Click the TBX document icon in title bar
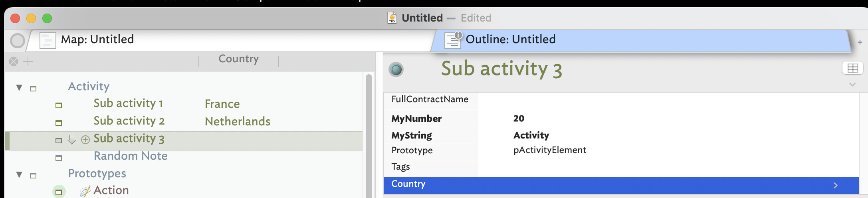This screenshot has height=198, width=868. click(x=392, y=18)
